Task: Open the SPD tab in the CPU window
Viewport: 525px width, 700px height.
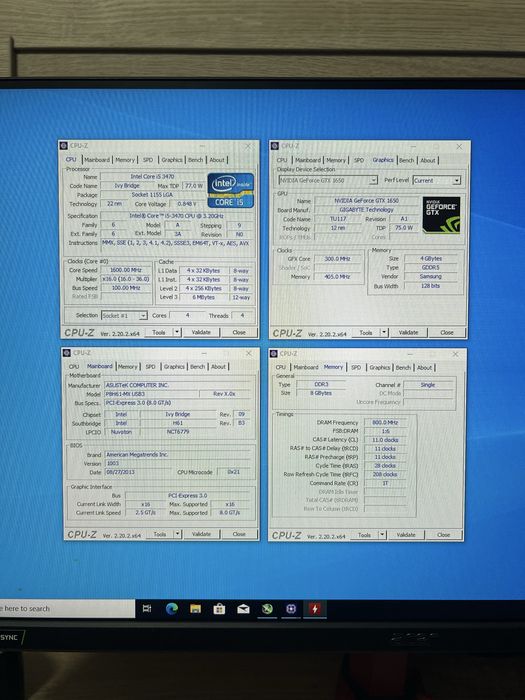Action: point(148,160)
